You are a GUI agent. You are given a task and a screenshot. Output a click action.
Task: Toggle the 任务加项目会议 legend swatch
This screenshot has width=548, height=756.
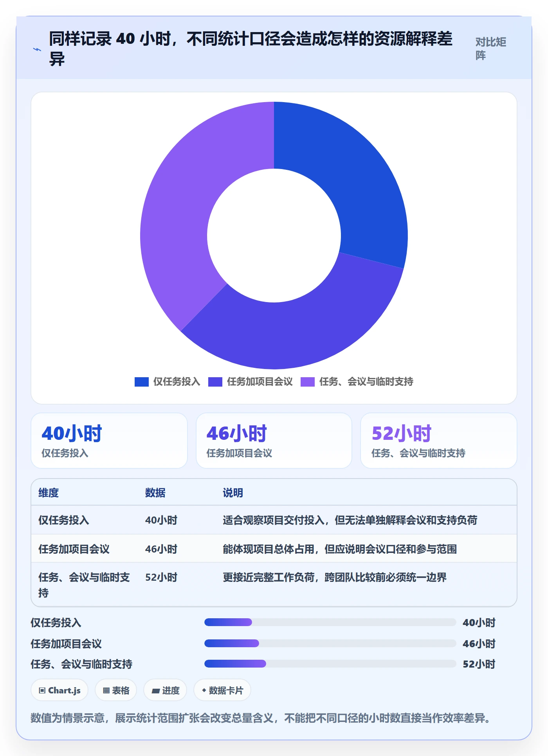[x=215, y=382]
